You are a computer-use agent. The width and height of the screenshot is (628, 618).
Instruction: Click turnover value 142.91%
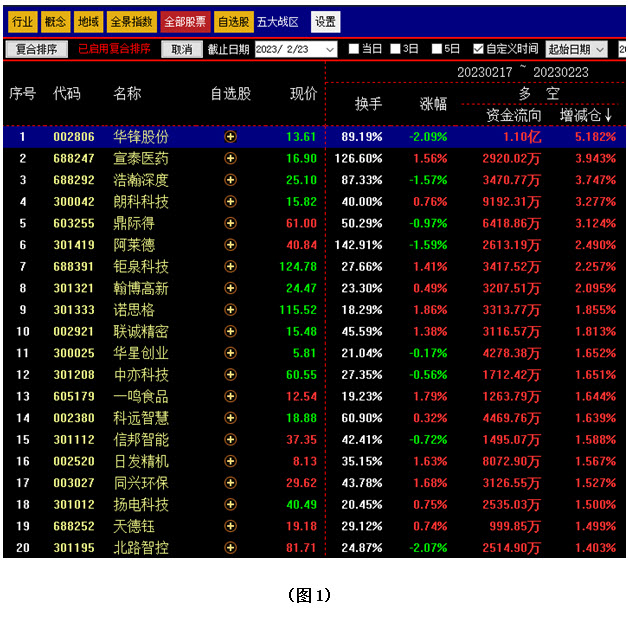tap(358, 245)
